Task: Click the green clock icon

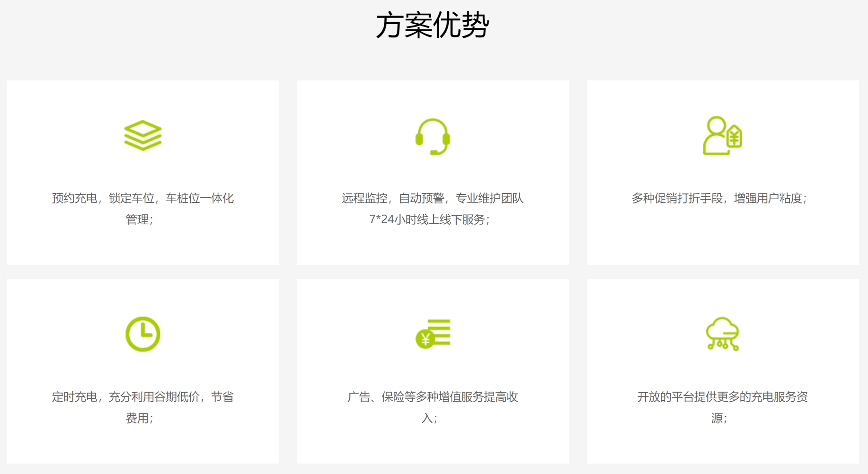Action: coord(143,334)
